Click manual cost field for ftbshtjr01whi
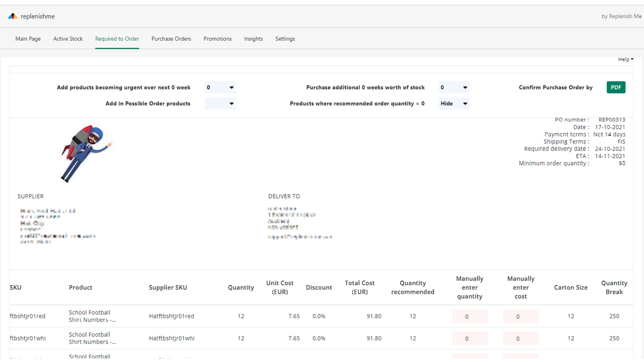The image size is (644, 362). (x=521, y=338)
